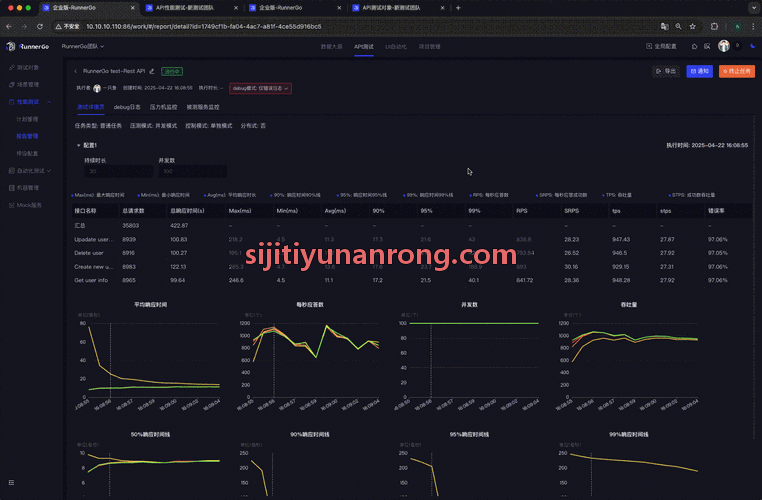Click the Delete user table row name
762x500 pixels.
click(88, 253)
